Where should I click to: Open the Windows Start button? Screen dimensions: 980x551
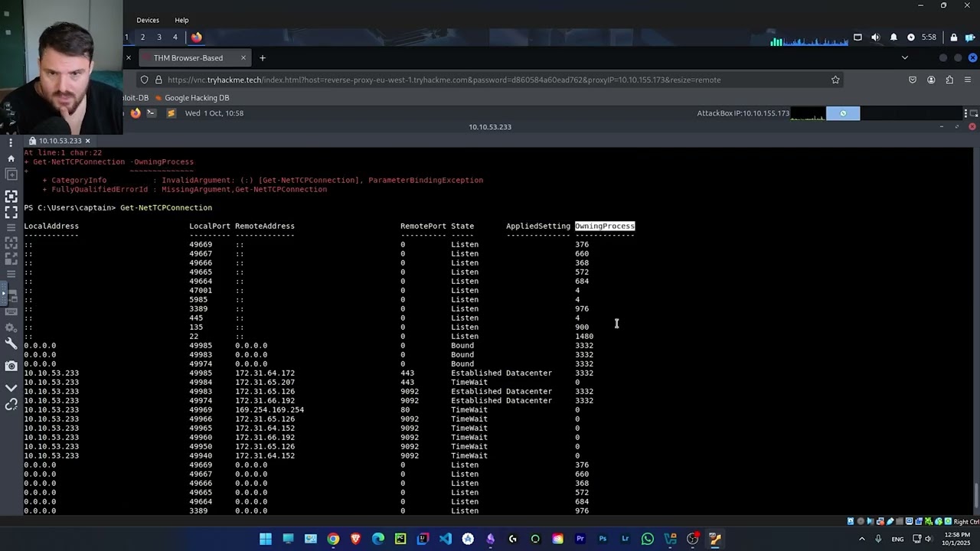click(266, 539)
